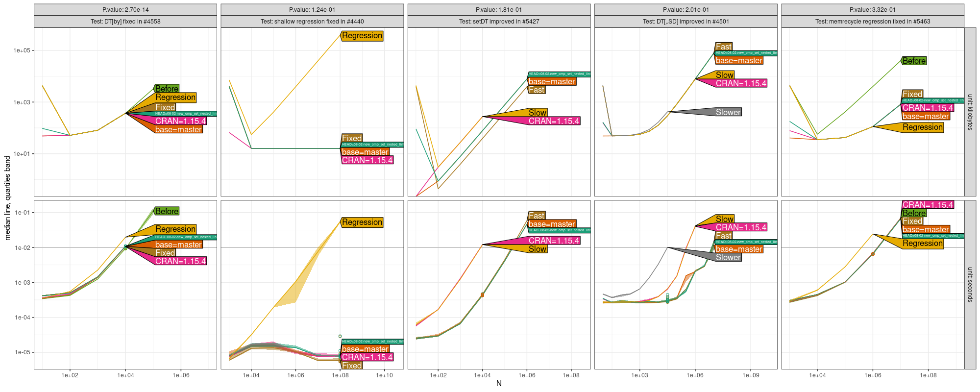Viewport: 980px width, 392px height.
Task: Click 'Regression' label in DT[by] kilobytes plot
Action: click(x=175, y=98)
